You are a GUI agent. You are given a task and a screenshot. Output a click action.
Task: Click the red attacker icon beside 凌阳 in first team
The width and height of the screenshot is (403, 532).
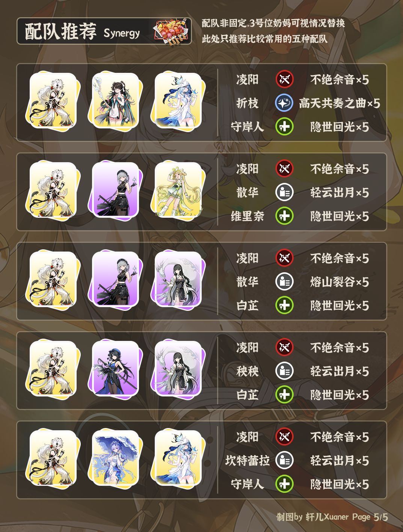[284, 79]
